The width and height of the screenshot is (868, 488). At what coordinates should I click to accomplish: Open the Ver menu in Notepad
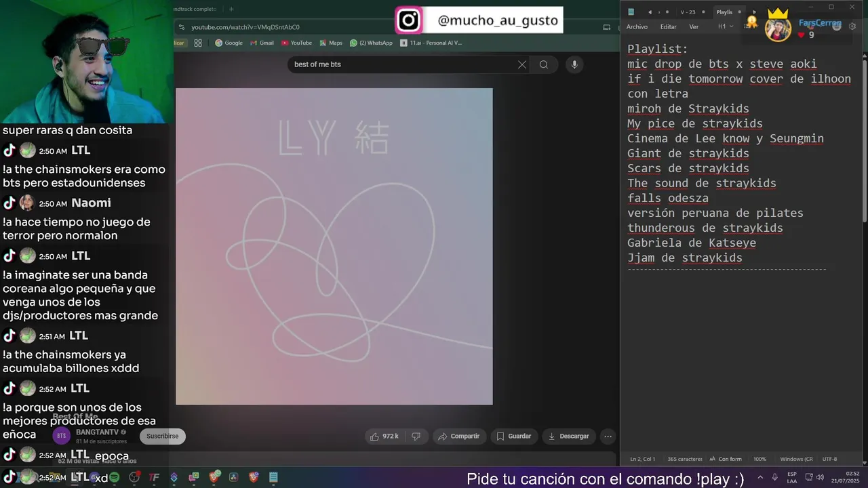pyautogui.click(x=694, y=26)
